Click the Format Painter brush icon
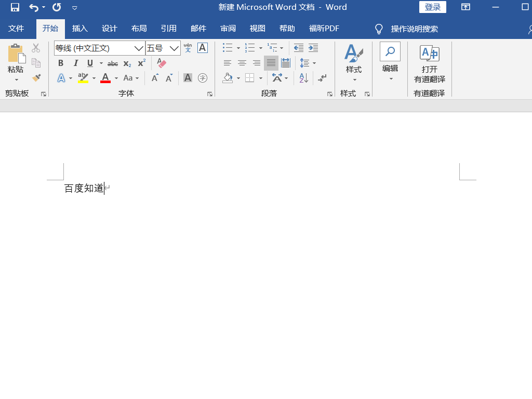This screenshot has width=532, height=399. (36, 78)
